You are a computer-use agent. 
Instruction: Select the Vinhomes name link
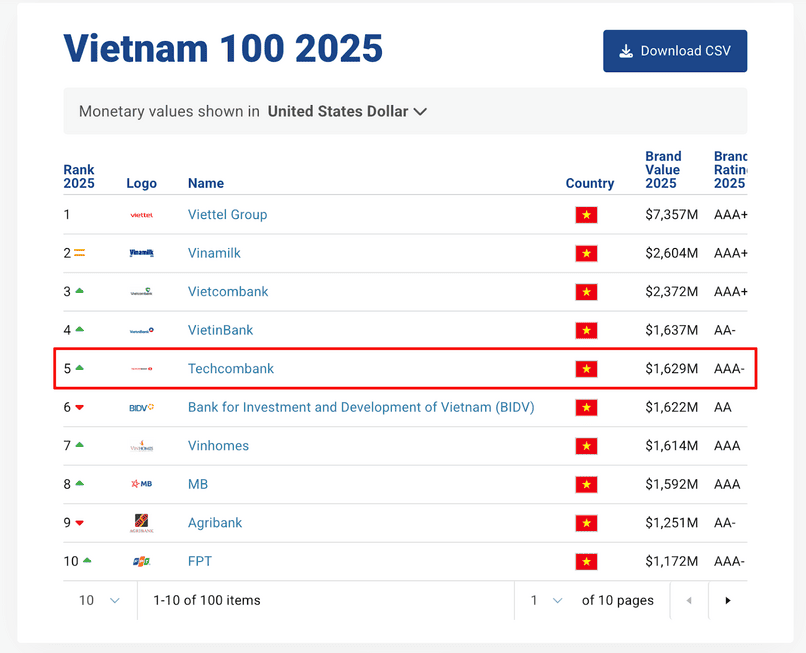pos(218,445)
